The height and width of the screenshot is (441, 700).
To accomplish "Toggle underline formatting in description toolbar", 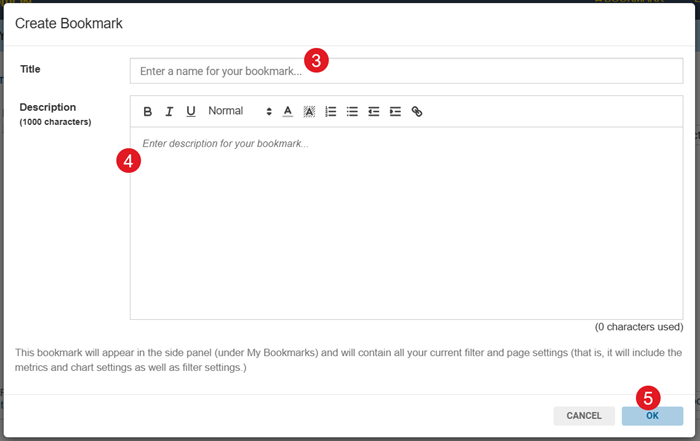I will 190,111.
